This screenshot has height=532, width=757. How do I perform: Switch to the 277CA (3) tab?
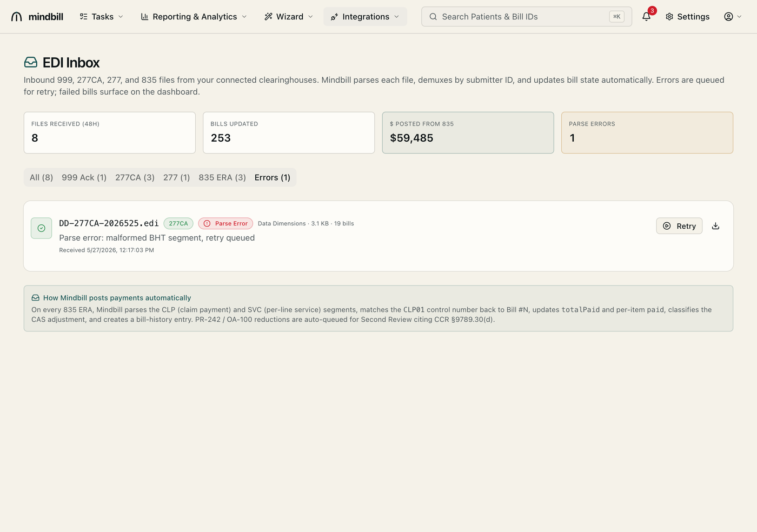(135, 177)
